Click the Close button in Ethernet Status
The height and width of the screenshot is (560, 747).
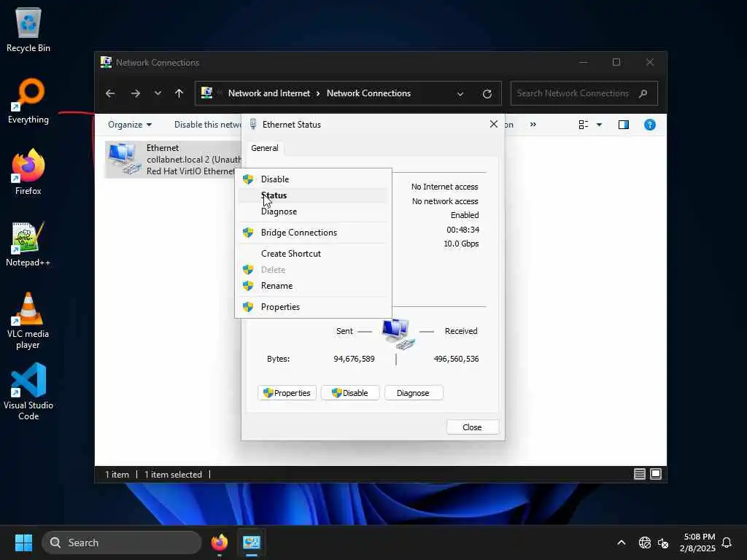point(472,427)
